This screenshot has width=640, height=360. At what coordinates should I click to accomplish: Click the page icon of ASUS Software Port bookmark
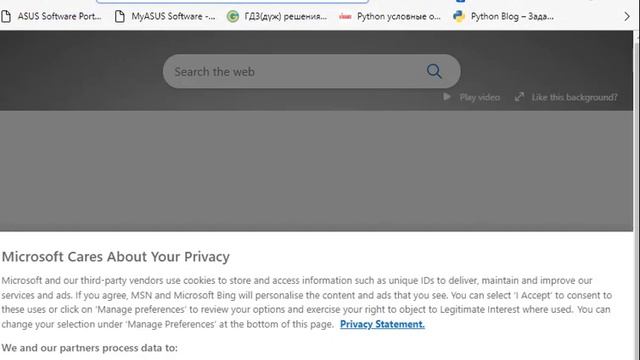click(x=6, y=16)
